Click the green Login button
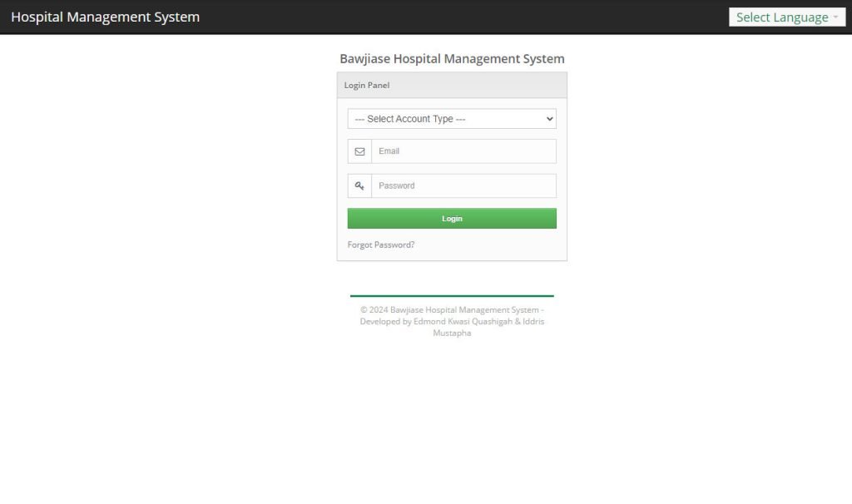852x504 pixels. pos(452,219)
